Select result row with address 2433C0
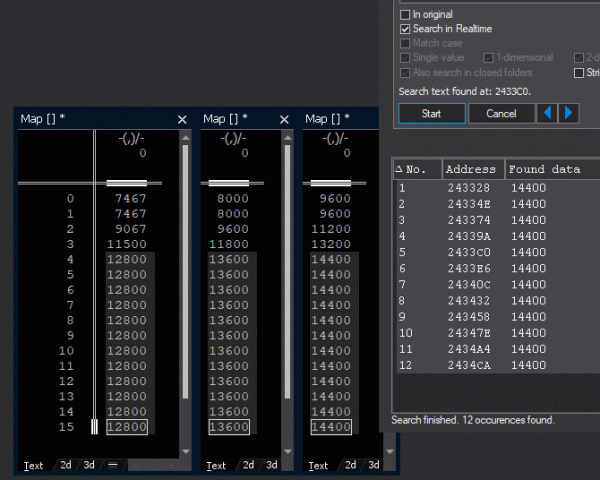Screen dimensions: 600x480 click(497, 252)
